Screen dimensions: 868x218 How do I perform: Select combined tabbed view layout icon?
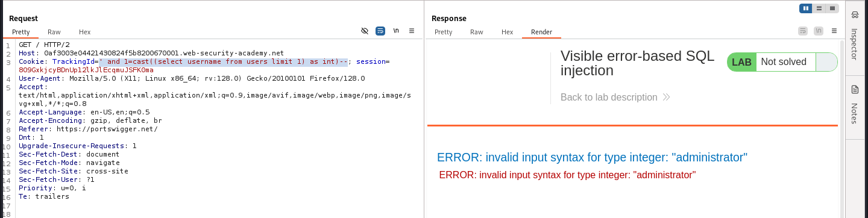tap(832, 8)
